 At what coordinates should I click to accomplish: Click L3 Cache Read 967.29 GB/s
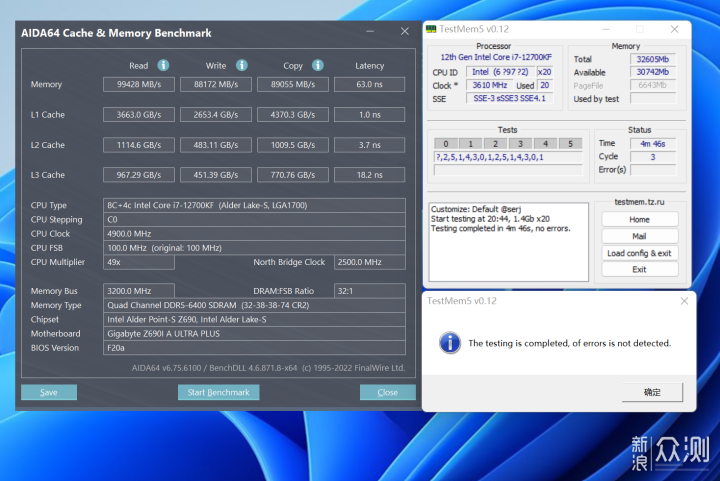pyautogui.click(x=139, y=175)
